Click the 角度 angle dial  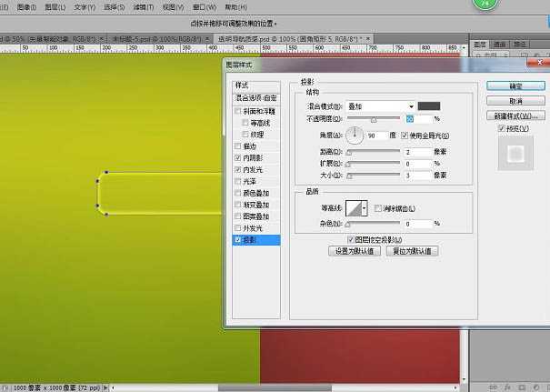click(355, 136)
